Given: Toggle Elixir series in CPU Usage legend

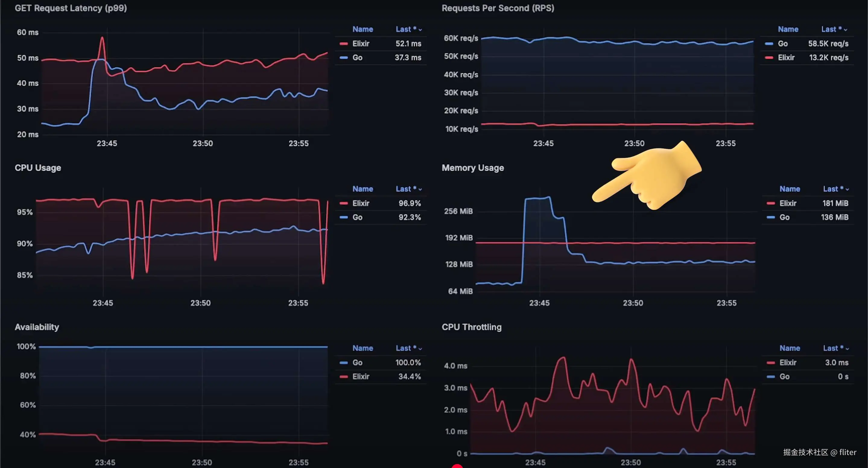Looking at the screenshot, I should click(x=360, y=204).
